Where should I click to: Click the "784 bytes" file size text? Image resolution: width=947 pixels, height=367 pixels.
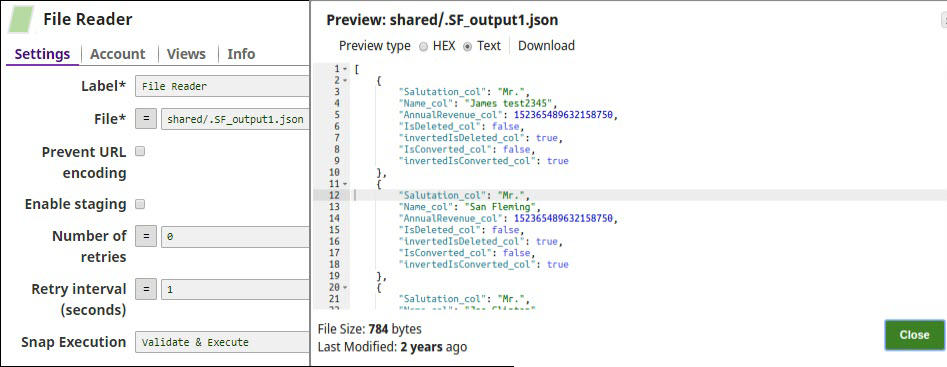(395, 330)
